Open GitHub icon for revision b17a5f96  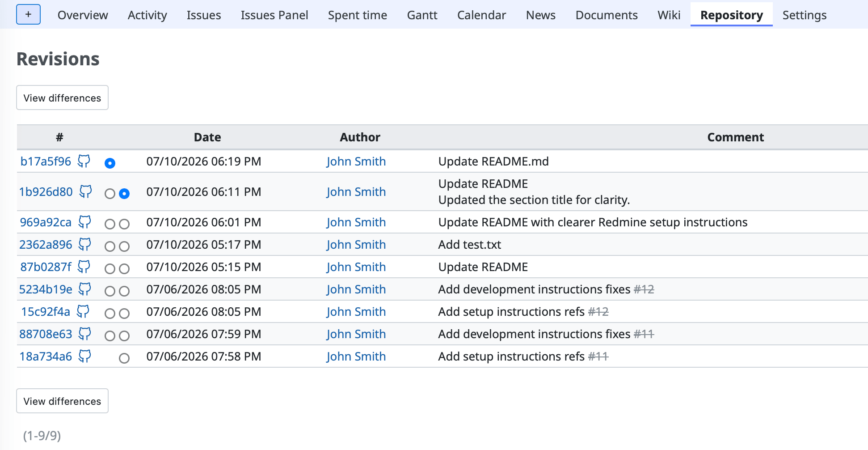84,161
